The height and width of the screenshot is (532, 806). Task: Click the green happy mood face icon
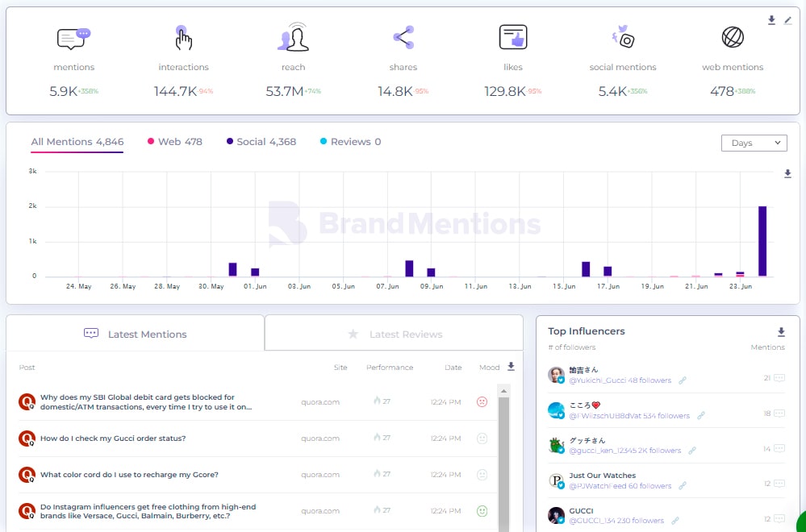tap(482, 511)
